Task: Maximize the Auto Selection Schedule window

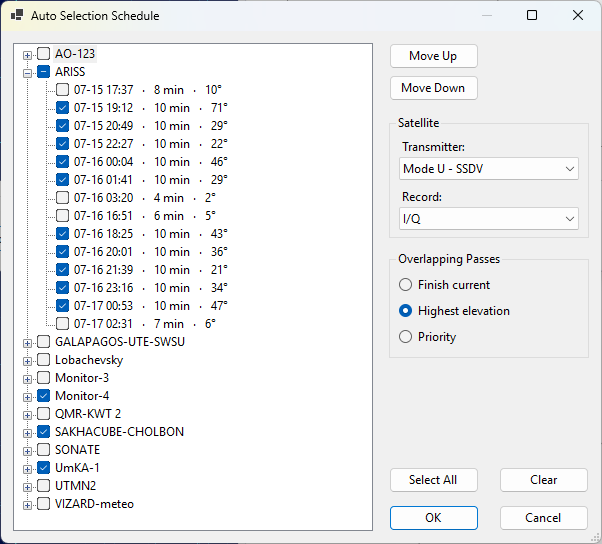Action: [532, 15]
